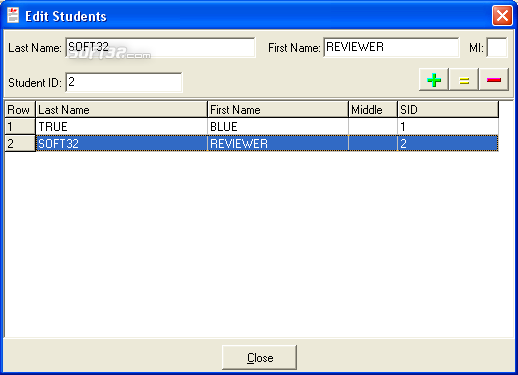
Task: Click the Edit Students title bar icon
Action: [13, 16]
